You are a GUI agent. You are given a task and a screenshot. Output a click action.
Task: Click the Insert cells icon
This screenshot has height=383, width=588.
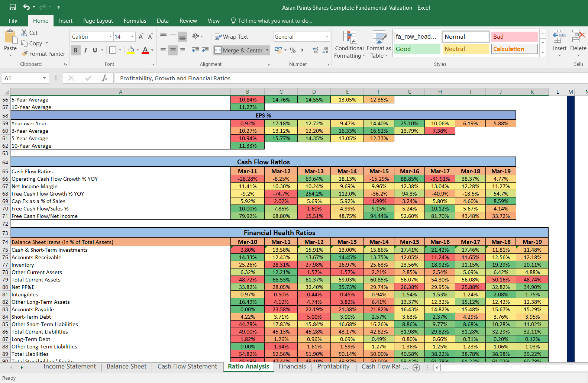[x=559, y=37]
